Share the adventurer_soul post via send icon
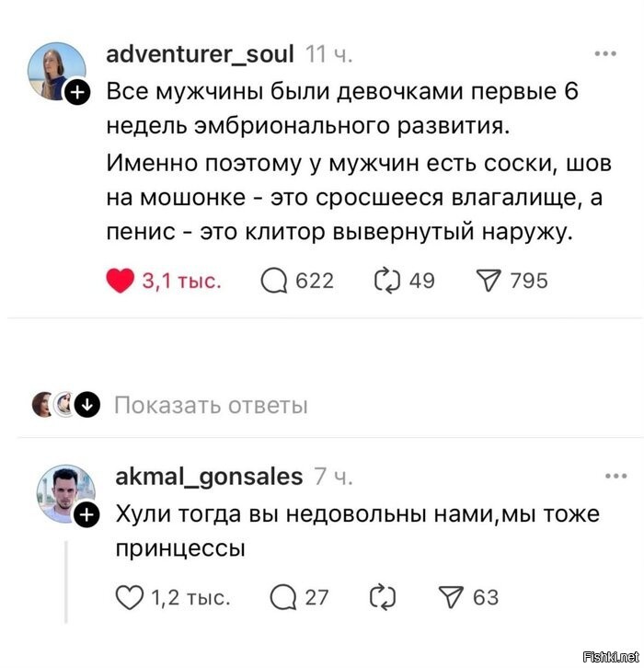Viewport: 644px width, 668px height. click(x=489, y=281)
